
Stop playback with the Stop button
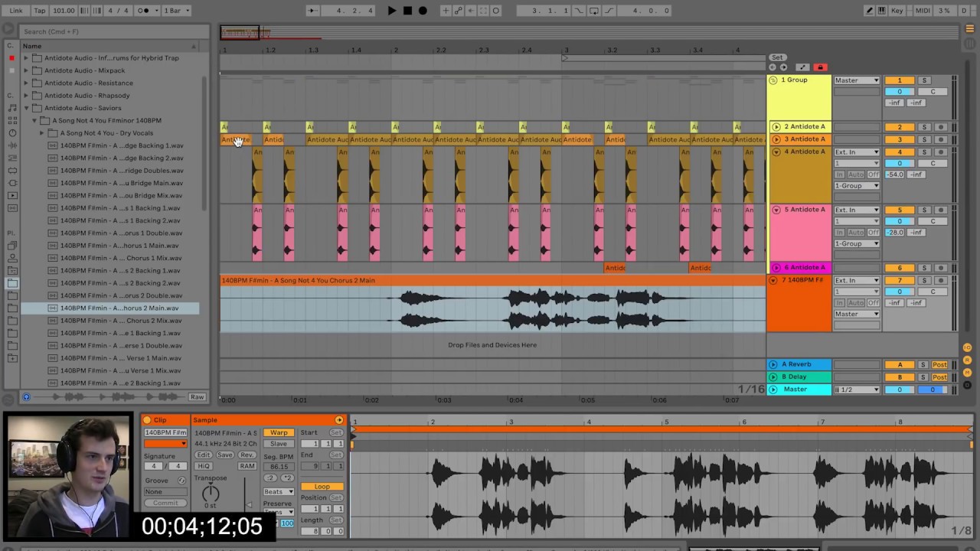click(407, 11)
